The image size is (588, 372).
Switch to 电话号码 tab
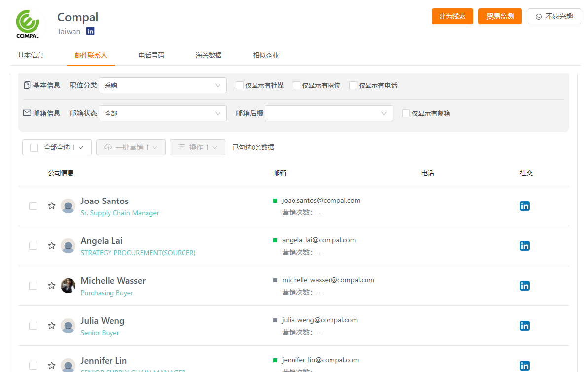(151, 56)
